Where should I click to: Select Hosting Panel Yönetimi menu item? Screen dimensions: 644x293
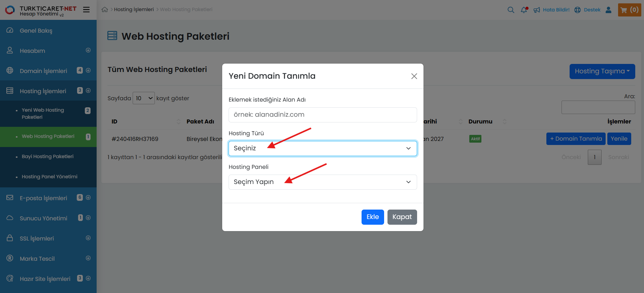click(x=49, y=177)
